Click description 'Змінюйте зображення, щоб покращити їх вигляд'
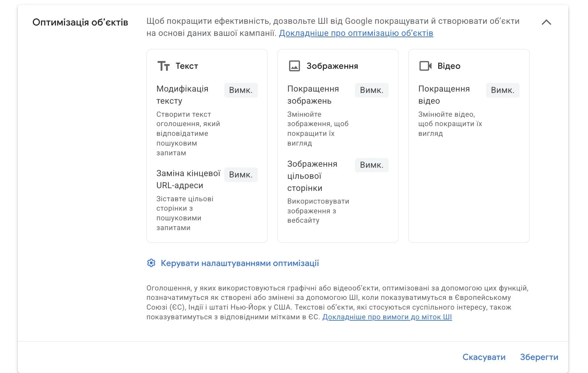588x373 pixels. [318, 129]
